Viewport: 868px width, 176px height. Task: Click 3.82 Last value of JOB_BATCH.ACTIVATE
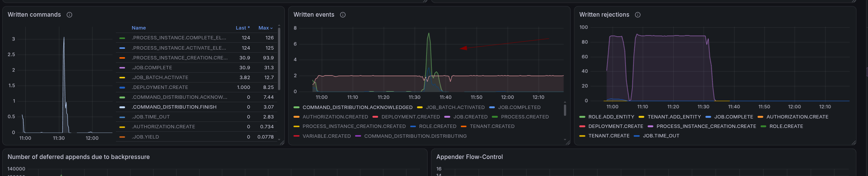(245, 77)
